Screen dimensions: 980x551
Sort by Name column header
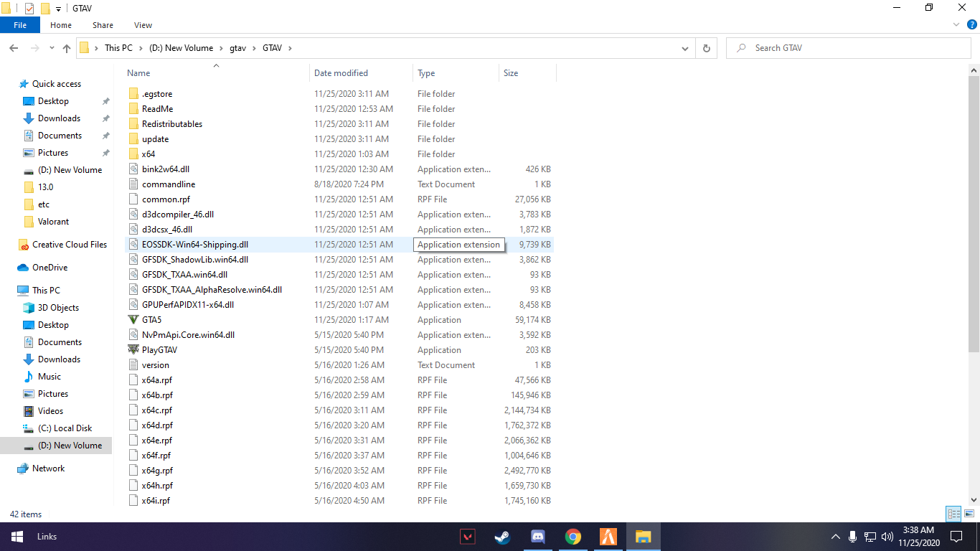coord(138,73)
